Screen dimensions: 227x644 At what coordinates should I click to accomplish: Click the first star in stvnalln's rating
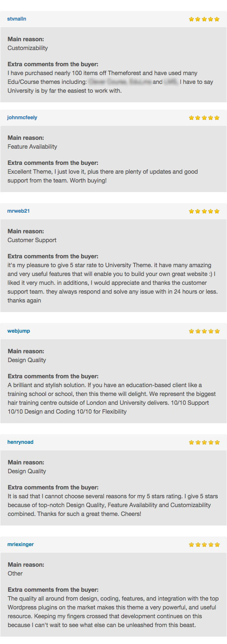click(192, 19)
